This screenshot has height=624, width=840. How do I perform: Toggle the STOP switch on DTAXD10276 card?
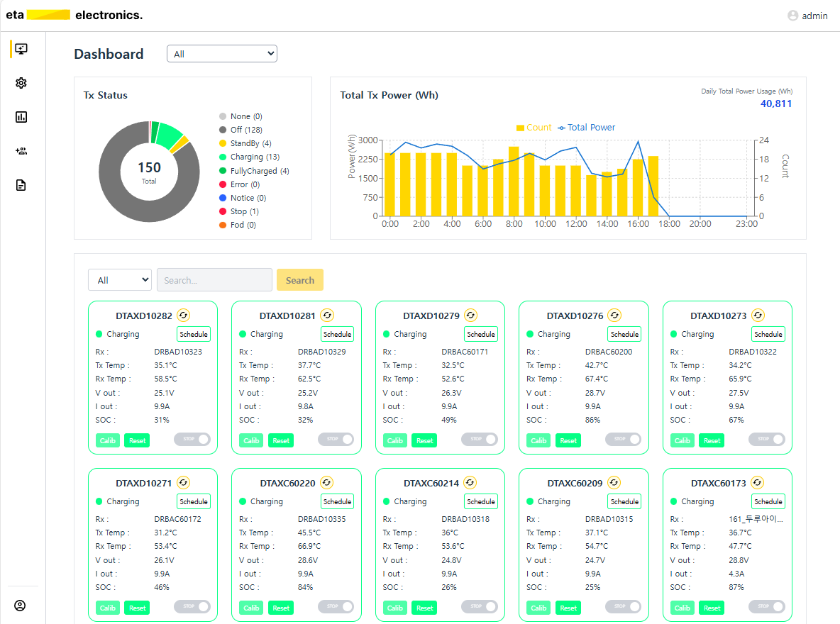point(623,440)
